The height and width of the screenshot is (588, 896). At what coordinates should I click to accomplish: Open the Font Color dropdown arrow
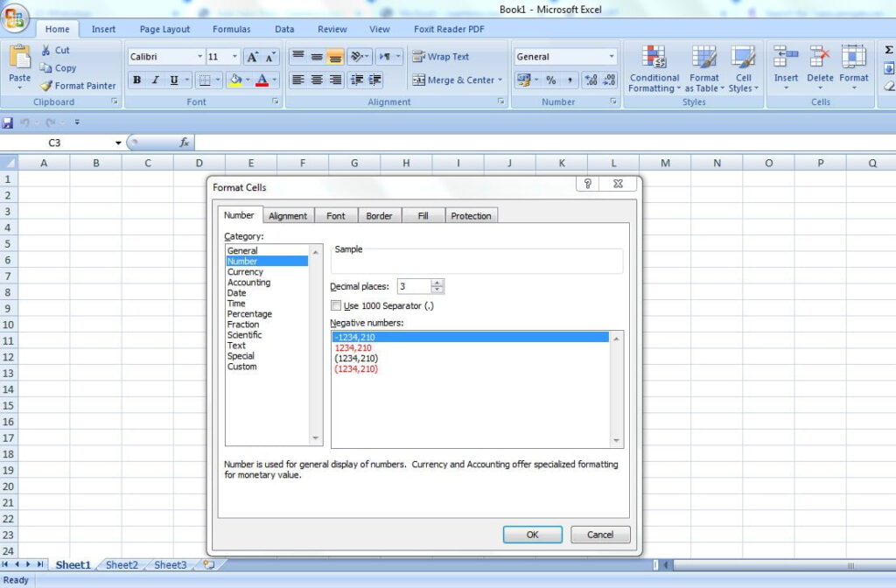(275, 80)
